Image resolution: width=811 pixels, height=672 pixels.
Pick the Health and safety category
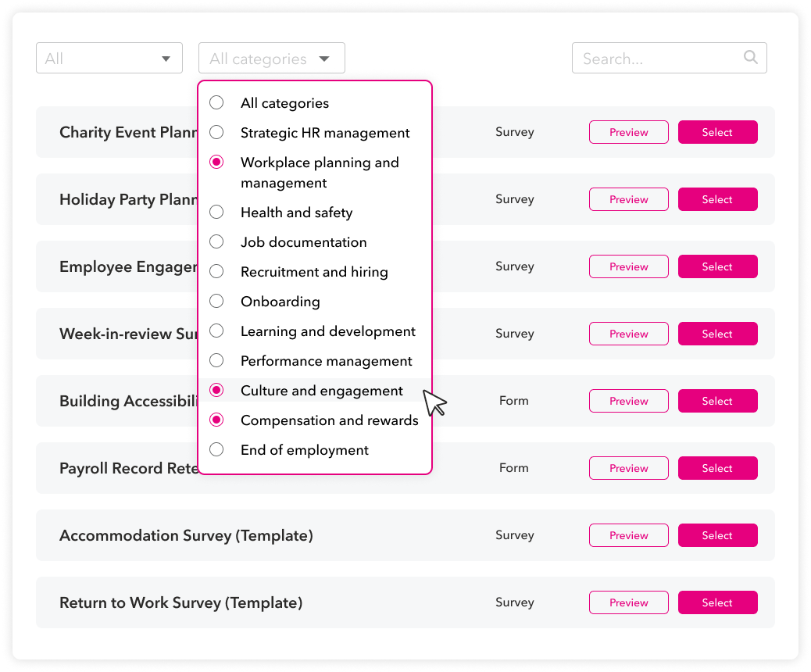point(216,213)
